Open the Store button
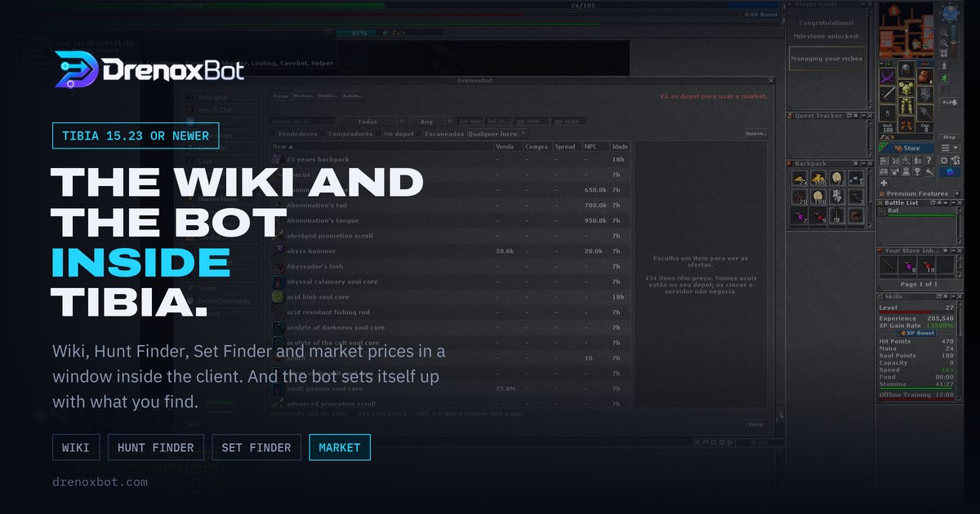This screenshot has height=514, width=980. pyautogui.click(x=906, y=148)
